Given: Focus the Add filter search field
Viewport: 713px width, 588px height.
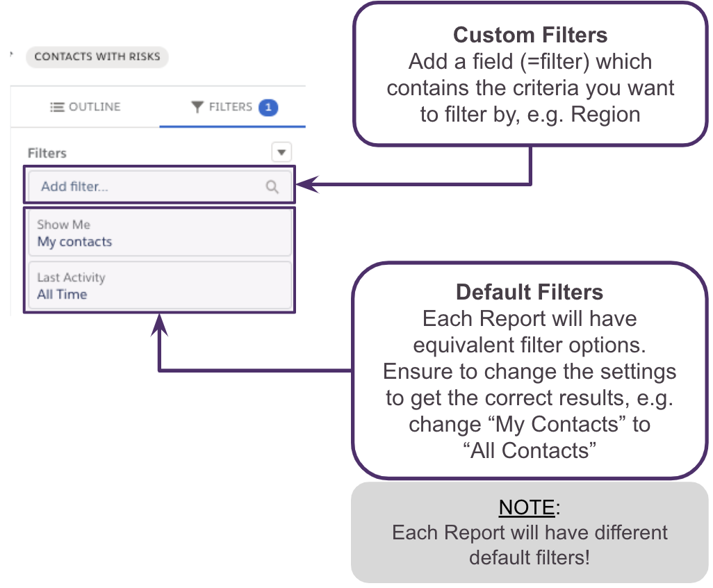Looking at the screenshot, I should point(146,186).
